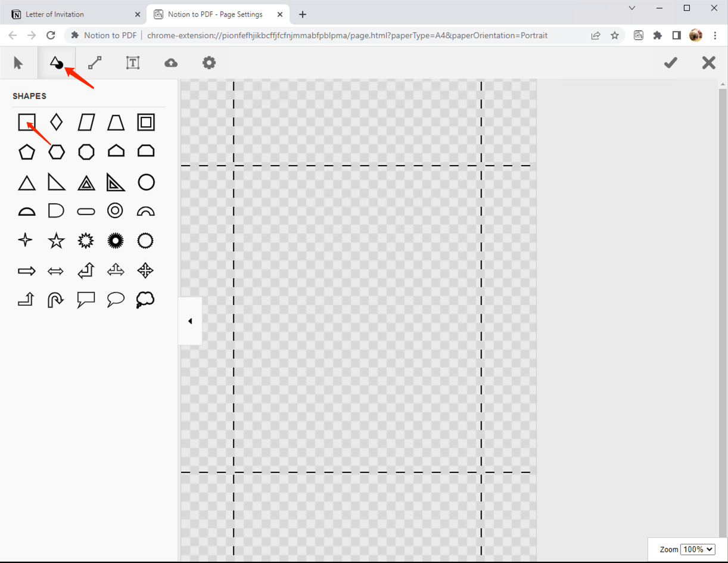Select the text insertion tool
The width and height of the screenshot is (728, 563).
tap(132, 62)
